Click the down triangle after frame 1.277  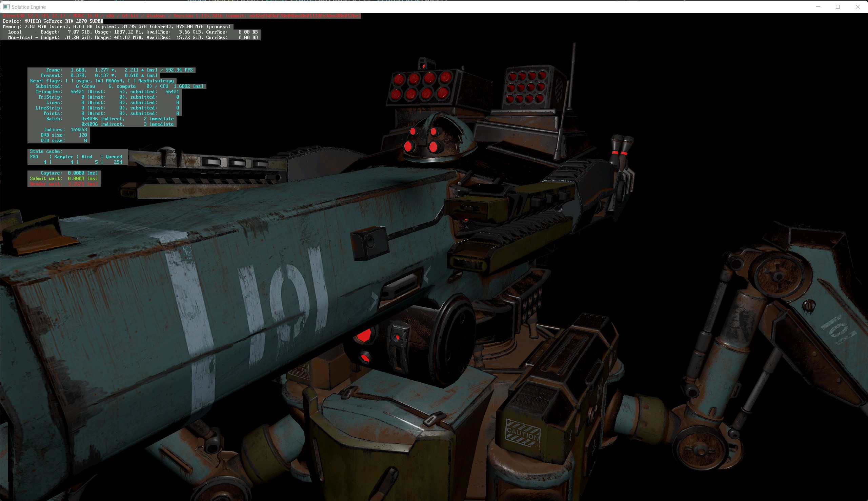click(113, 70)
